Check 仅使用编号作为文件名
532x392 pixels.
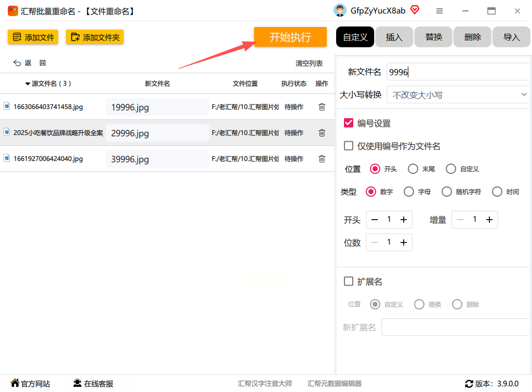(349, 146)
